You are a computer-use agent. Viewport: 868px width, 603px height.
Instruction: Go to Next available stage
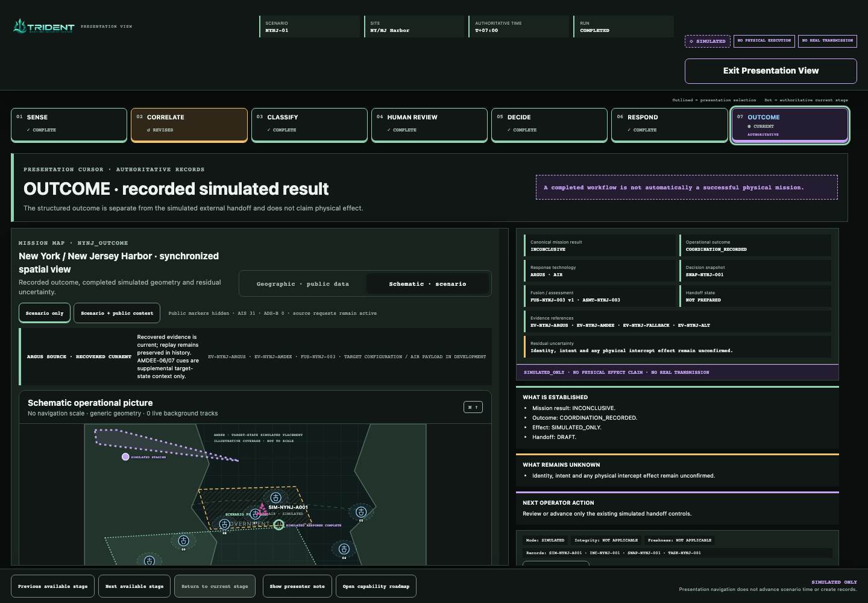click(134, 586)
